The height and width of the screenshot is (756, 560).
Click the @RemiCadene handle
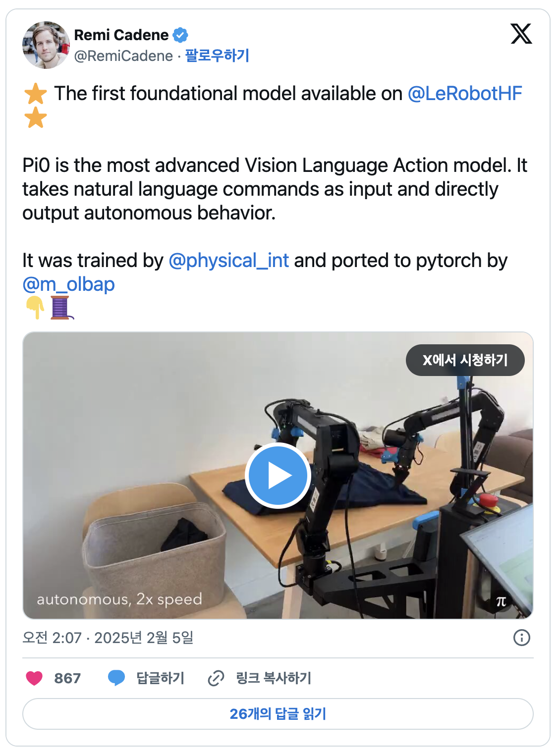tap(123, 56)
